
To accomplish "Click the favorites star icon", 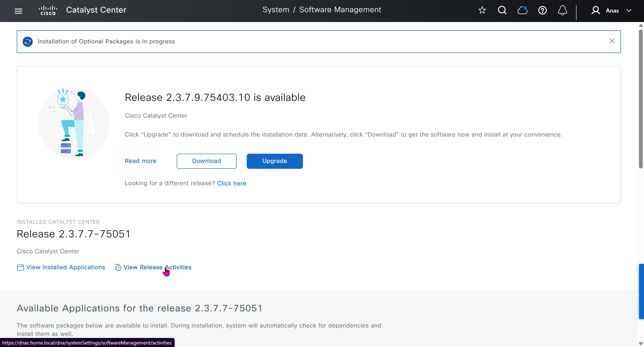I will [x=482, y=10].
